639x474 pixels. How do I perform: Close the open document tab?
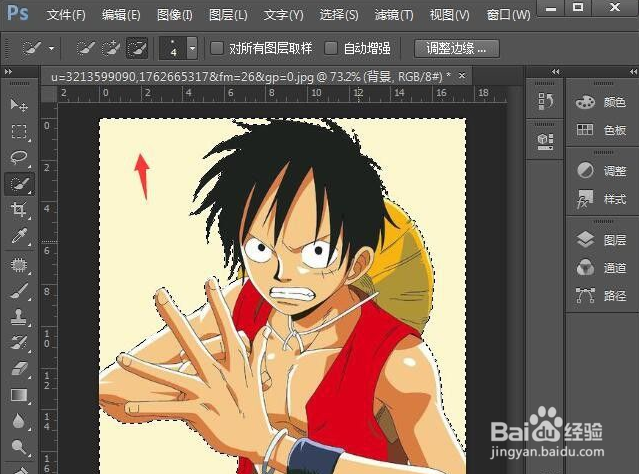(x=462, y=75)
